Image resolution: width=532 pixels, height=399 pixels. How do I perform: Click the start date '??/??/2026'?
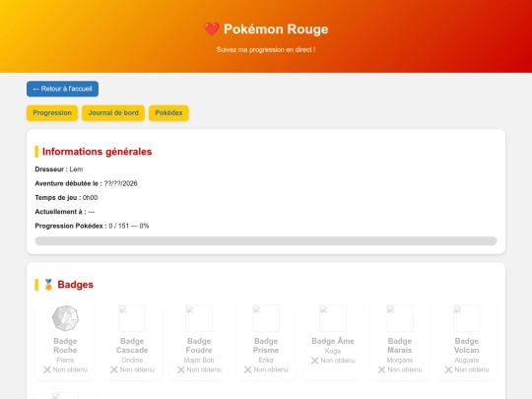click(x=121, y=183)
